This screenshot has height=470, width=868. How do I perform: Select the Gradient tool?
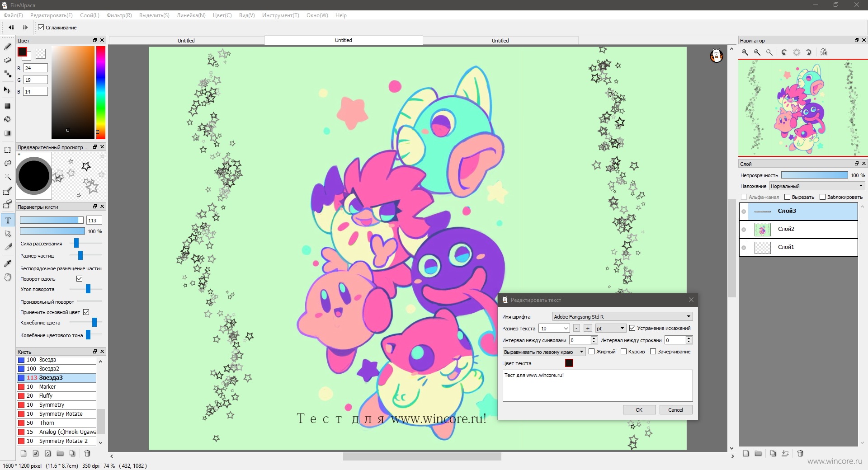tap(7, 133)
